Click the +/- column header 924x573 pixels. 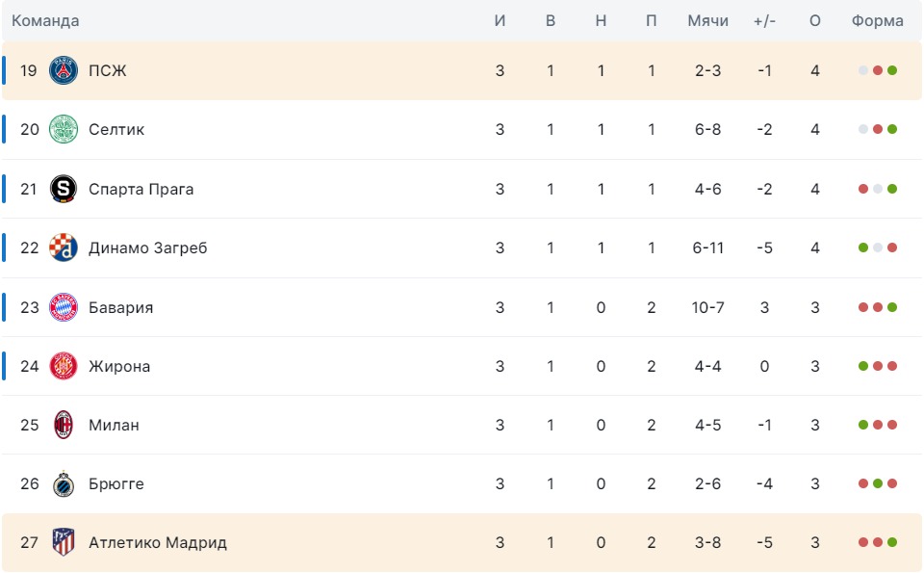764,21
